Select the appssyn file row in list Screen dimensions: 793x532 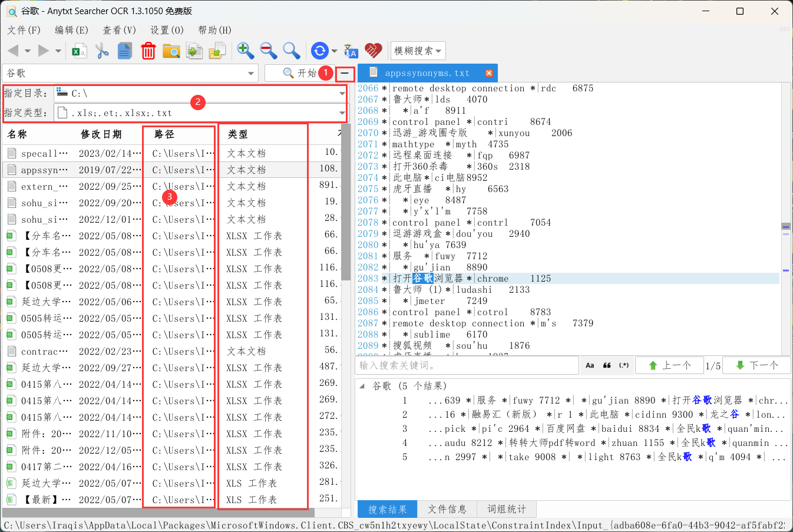171,170
